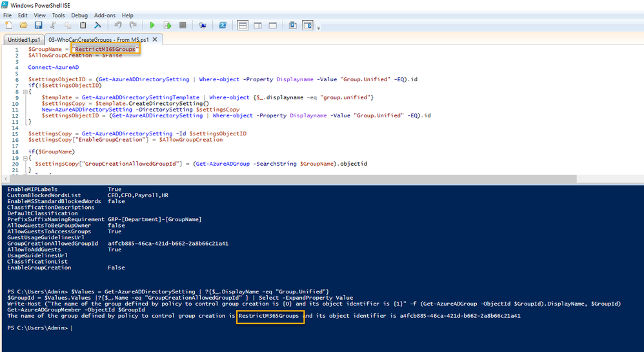Viewport: 644px width, 352px height.
Task: Open the View menu
Action: (40, 15)
